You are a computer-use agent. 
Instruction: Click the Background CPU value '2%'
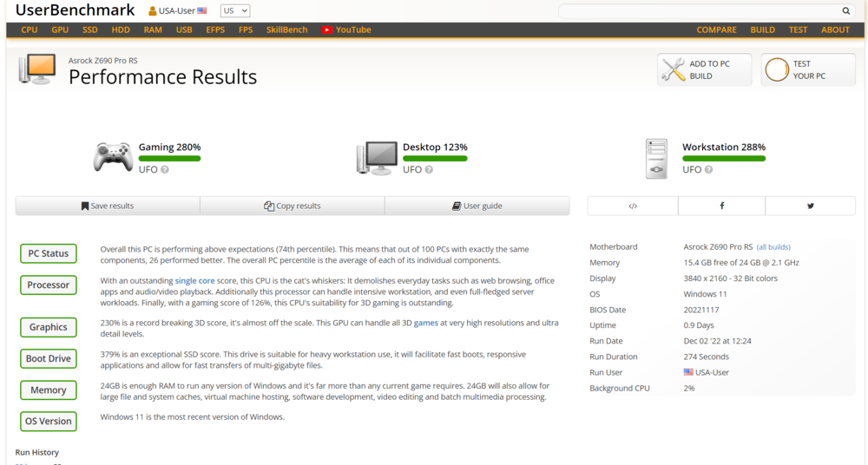tap(689, 388)
